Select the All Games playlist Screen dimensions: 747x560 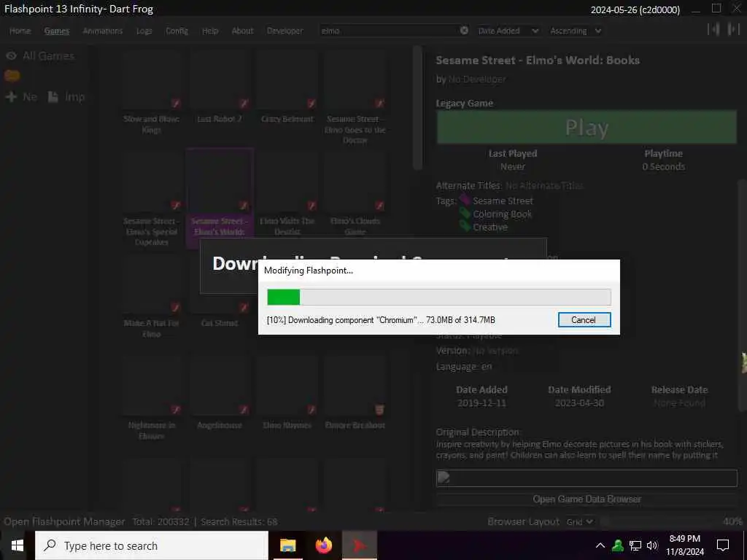point(49,56)
